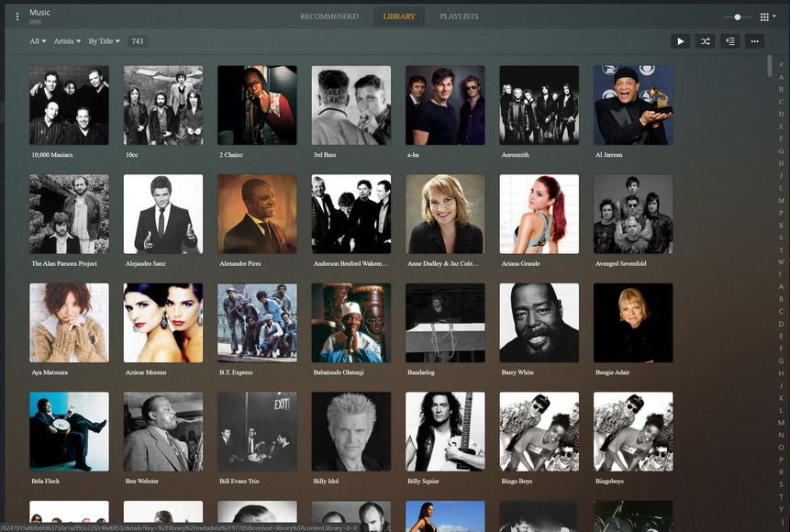Image resolution: width=790 pixels, height=532 pixels.
Task: Change the By Title sort dropdown
Action: coord(104,41)
